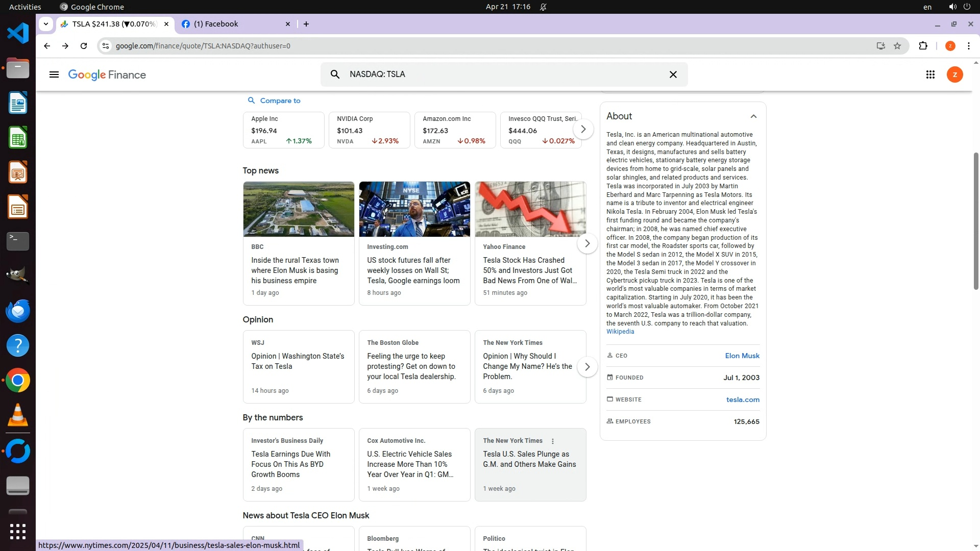
Task: Click the search magnifier icon
Action: tap(335, 74)
